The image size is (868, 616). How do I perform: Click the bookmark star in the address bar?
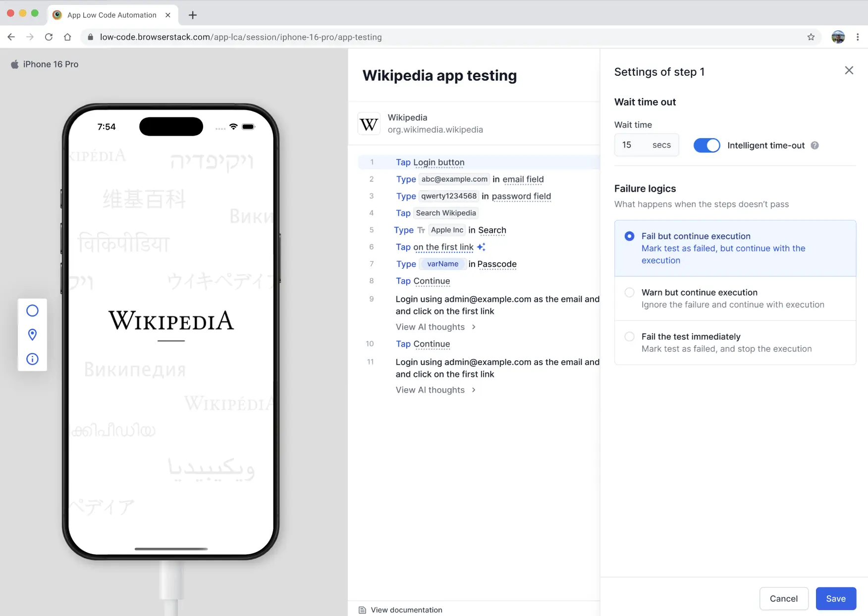[811, 37]
